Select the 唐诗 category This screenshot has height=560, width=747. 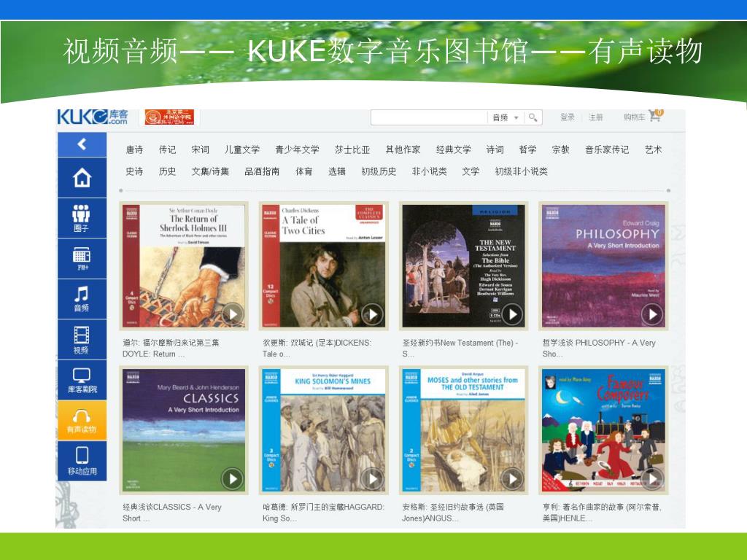coord(134,149)
